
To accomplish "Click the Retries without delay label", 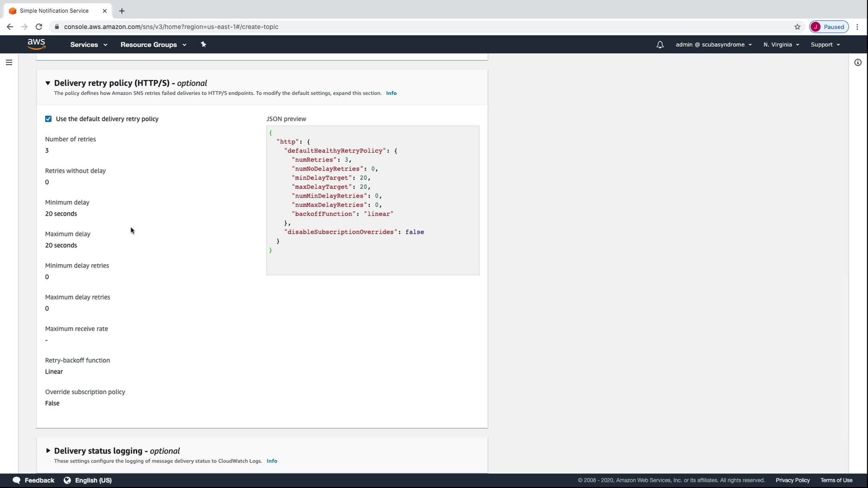I will (75, 171).
